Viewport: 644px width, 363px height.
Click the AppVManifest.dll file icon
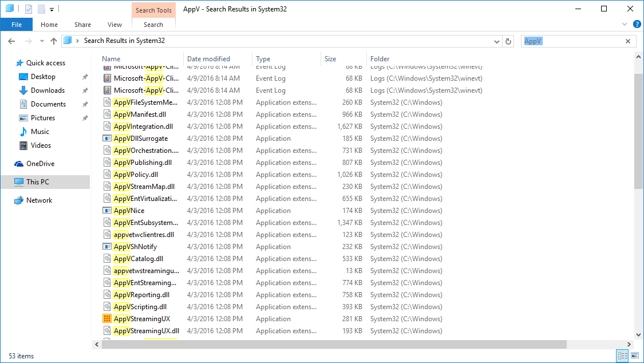(x=107, y=114)
